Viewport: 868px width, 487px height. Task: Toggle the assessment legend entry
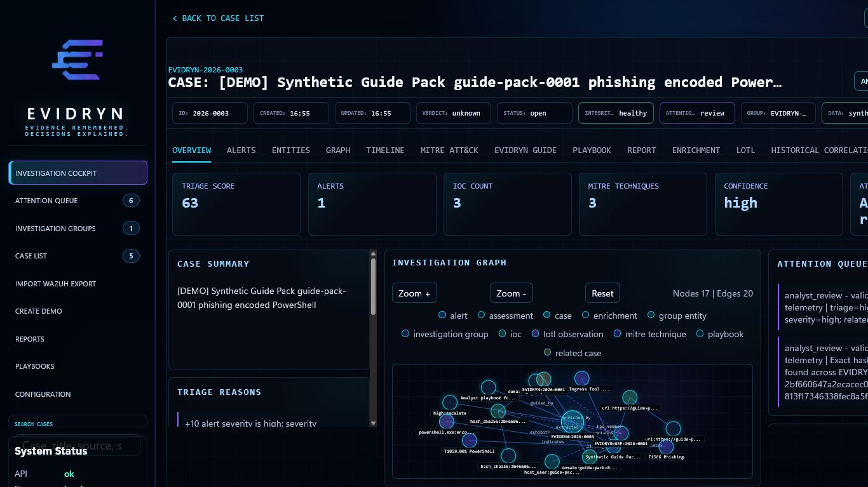(505, 316)
